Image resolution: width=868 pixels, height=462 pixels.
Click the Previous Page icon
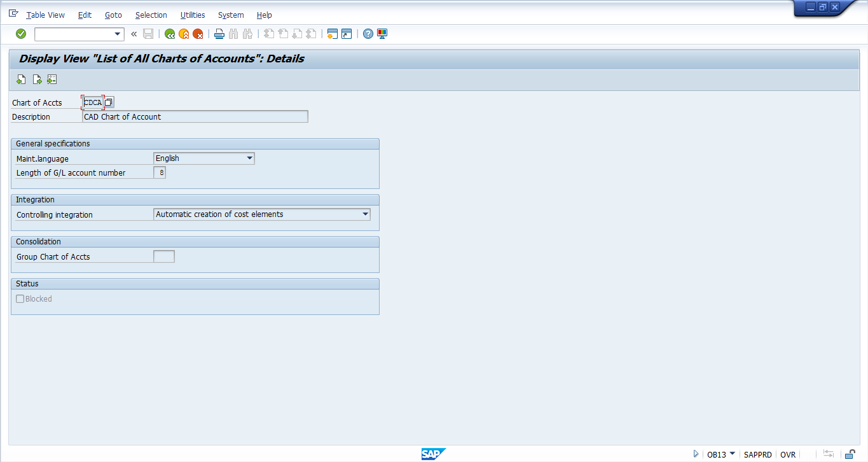[x=283, y=34]
